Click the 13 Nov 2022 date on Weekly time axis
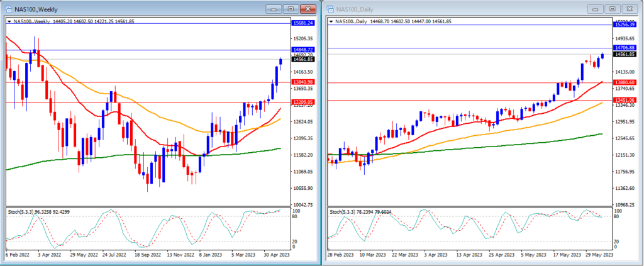 pos(182,255)
